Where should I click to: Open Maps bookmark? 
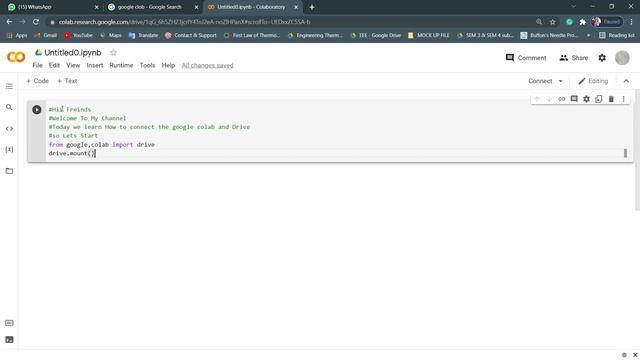(111, 36)
